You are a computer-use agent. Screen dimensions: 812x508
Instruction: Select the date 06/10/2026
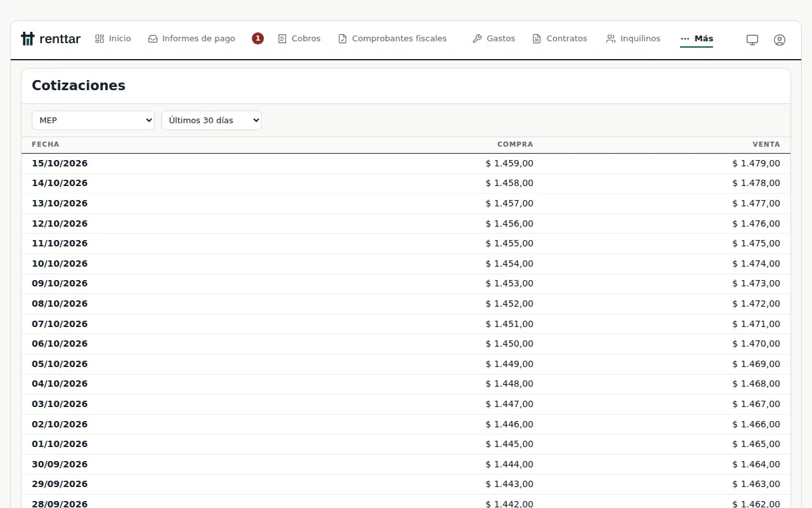click(60, 344)
